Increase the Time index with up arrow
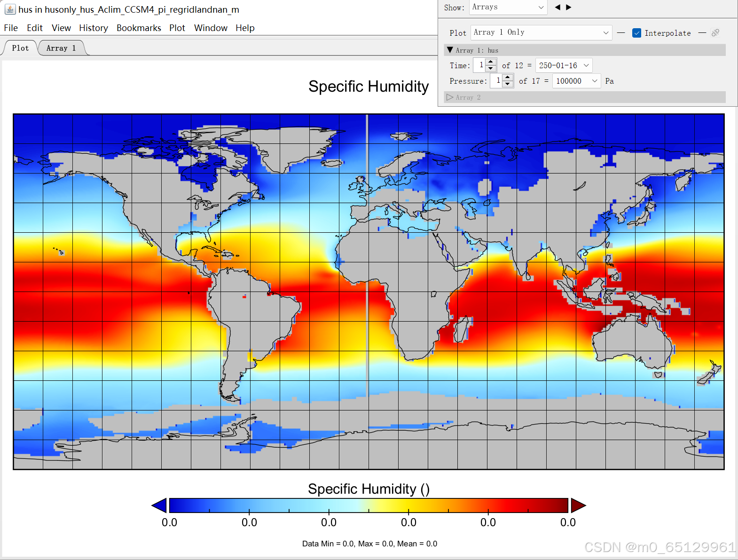738x560 pixels. [491, 62]
